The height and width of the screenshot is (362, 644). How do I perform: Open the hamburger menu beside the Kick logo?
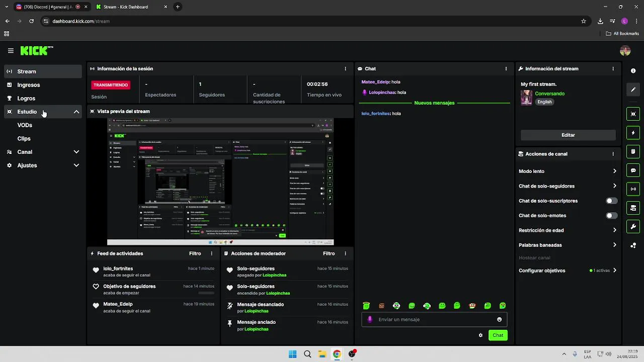pyautogui.click(x=11, y=51)
